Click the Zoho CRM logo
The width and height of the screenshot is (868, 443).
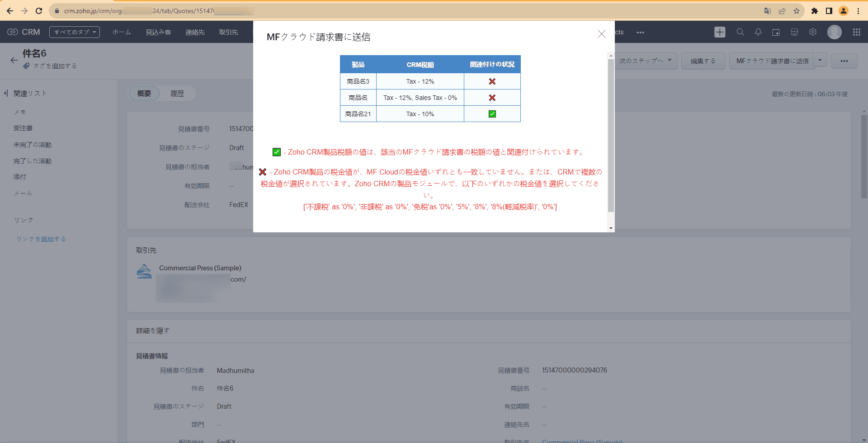click(24, 32)
